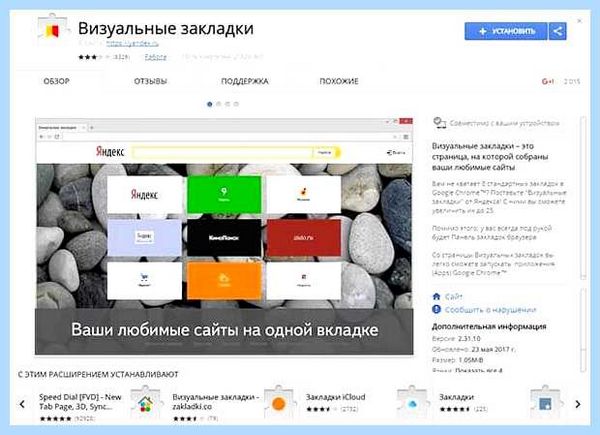The height and width of the screenshot is (435, 600).
Task: Click Сообщить о нарушении link
Action: pyautogui.click(x=491, y=310)
